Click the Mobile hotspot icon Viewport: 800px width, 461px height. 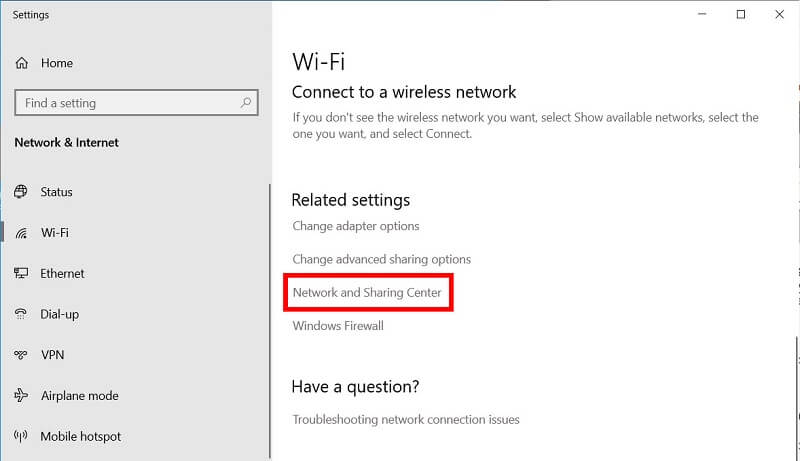pyautogui.click(x=21, y=436)
